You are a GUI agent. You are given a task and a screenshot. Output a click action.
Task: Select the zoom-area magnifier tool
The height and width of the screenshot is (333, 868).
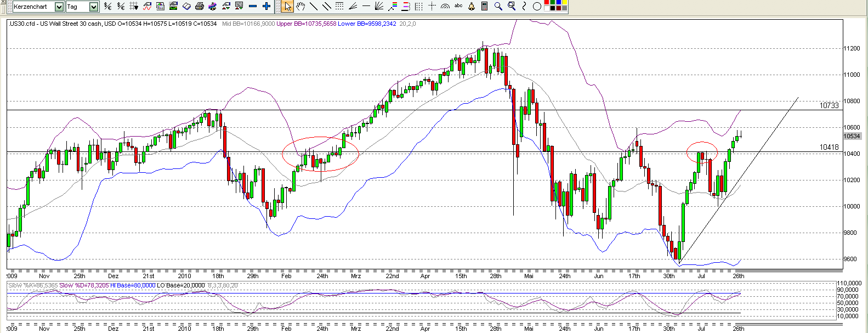[x=512, y=6]
